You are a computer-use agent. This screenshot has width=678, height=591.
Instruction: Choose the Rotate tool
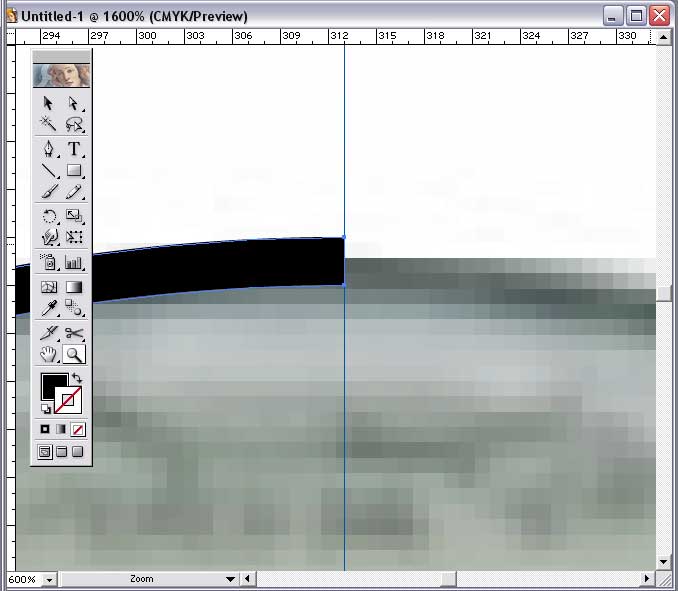click(x=48, y=216)
